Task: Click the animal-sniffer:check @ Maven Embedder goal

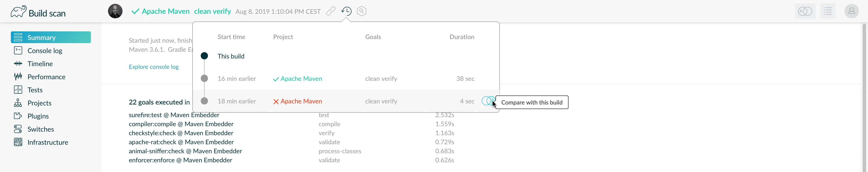Action: 185,151
